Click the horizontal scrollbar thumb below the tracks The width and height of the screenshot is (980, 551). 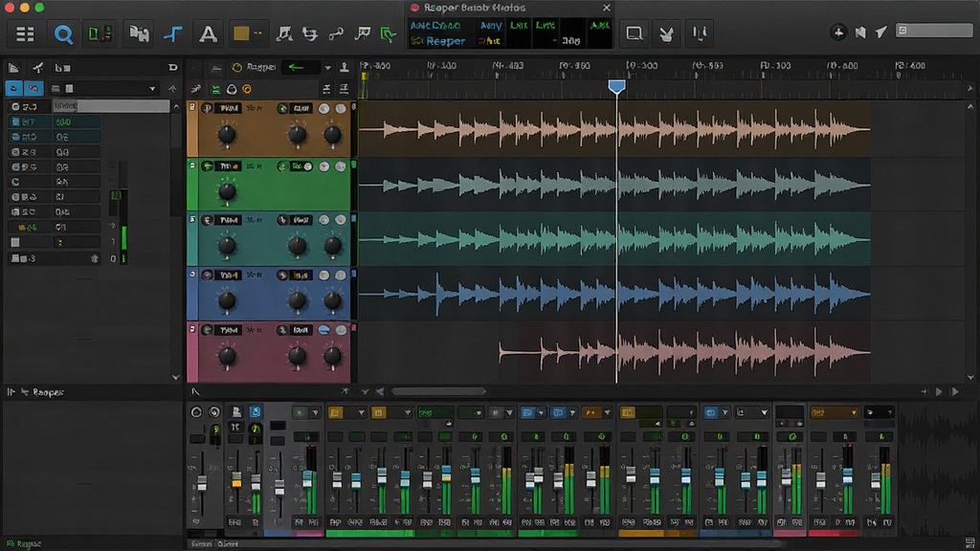tap(438, 391)
